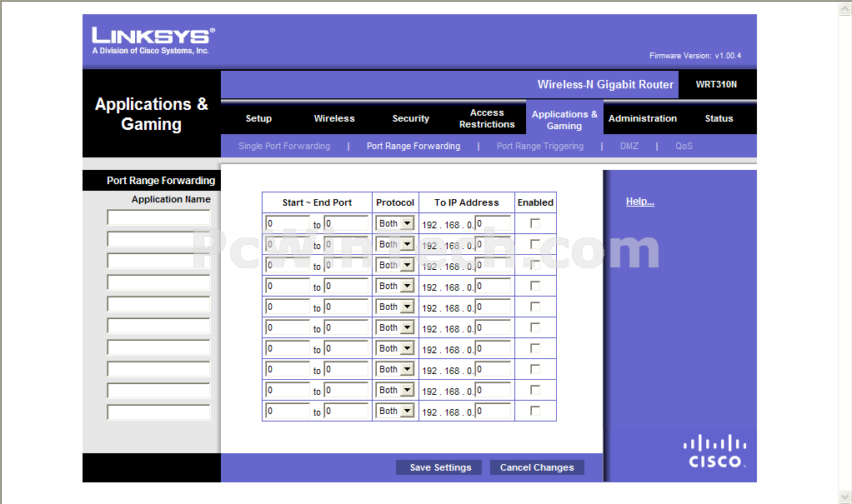Click the 'Protocol' column header
Viewport: 852px width, 504px height.
click(395, 202)
